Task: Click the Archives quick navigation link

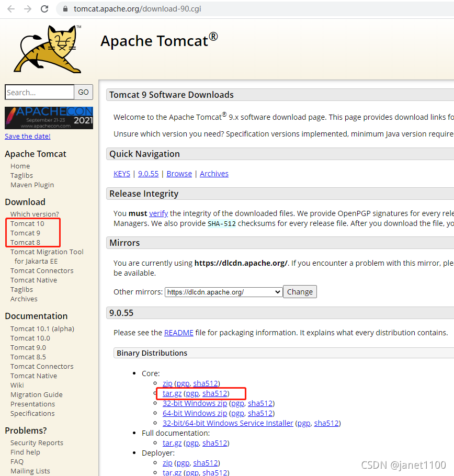Action: (x=214, y=174)
